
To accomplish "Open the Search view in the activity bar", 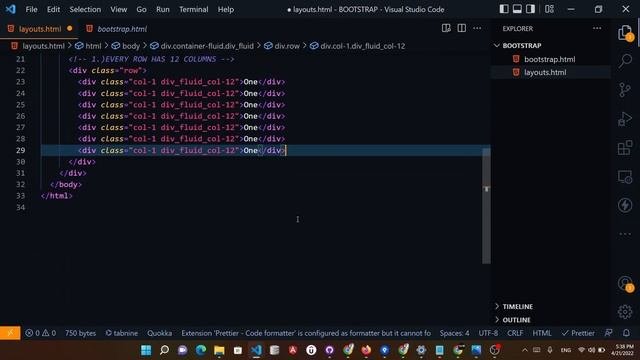I will [x=625, y=61].
